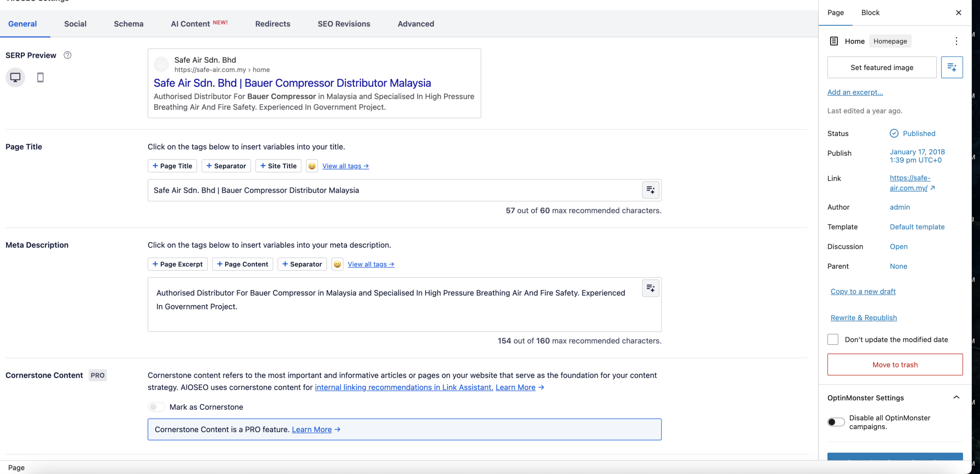Screen dimensions: 980x474
Task: Click Rewrite & Republish link
Action: 864,318
